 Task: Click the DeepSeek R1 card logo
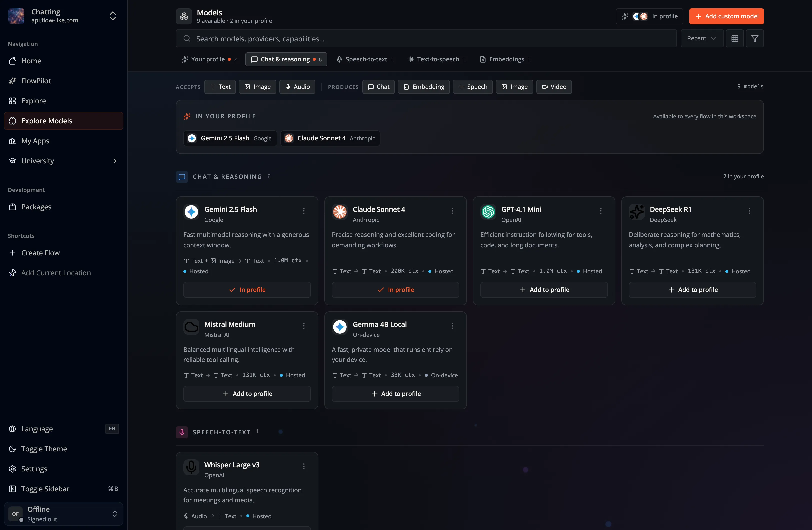[637, 212]
